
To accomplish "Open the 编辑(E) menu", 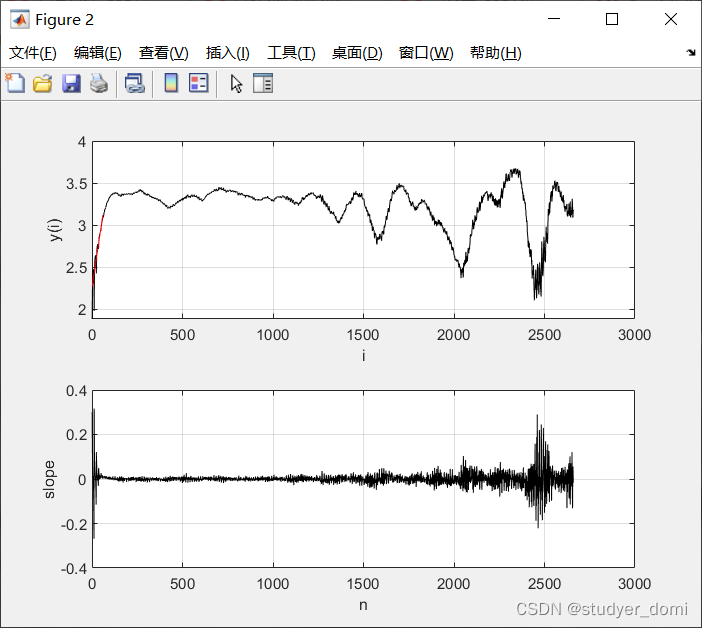I will 98,53.
